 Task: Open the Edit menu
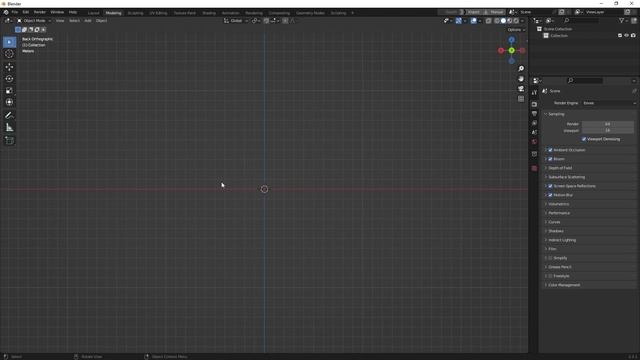pos(26,12)
